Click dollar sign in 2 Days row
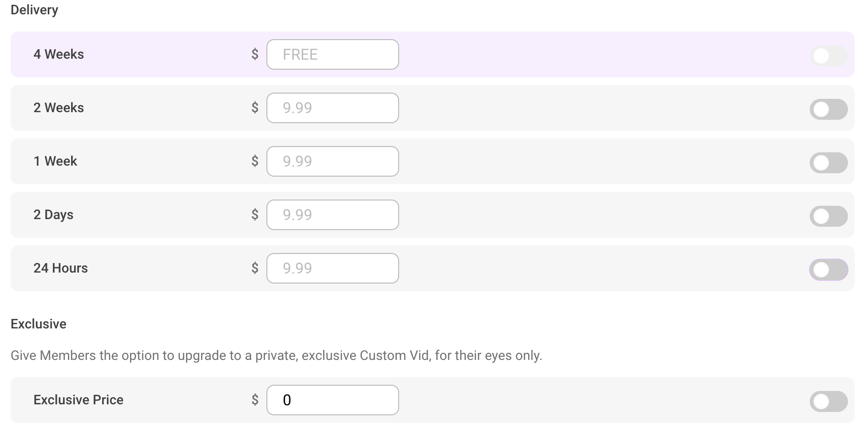Image resolution: width=868 pixels, height=443 pixels. [255, 215]
